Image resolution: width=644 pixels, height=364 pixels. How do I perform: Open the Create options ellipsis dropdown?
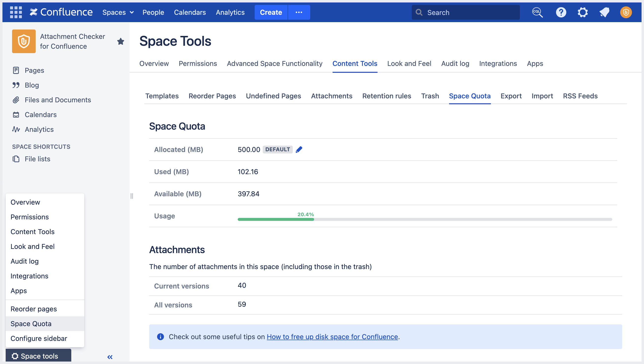(x=299, y=12)
